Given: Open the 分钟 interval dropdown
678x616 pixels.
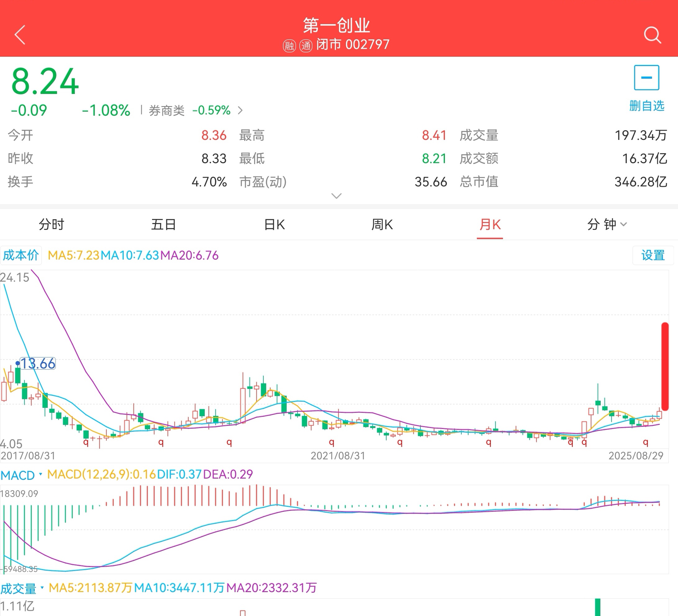Looking at the screenshot, I should click(x=607, y=224).
